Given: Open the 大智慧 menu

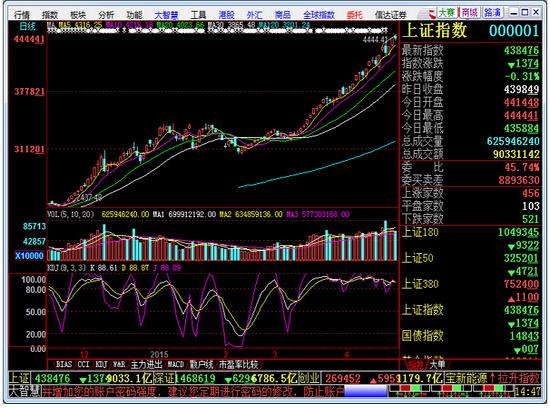Looking at the screenshot, I should click(166, 15).
